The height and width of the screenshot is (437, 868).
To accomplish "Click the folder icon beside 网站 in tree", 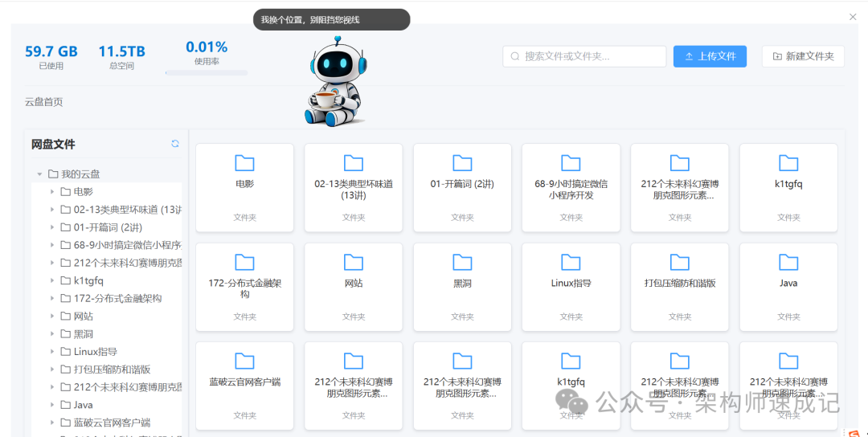I will pyautogui.click(x=65, y=316).
